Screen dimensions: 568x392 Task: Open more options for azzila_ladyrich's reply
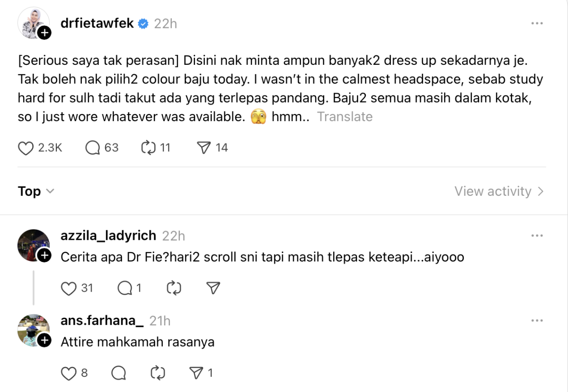(537, 235)
